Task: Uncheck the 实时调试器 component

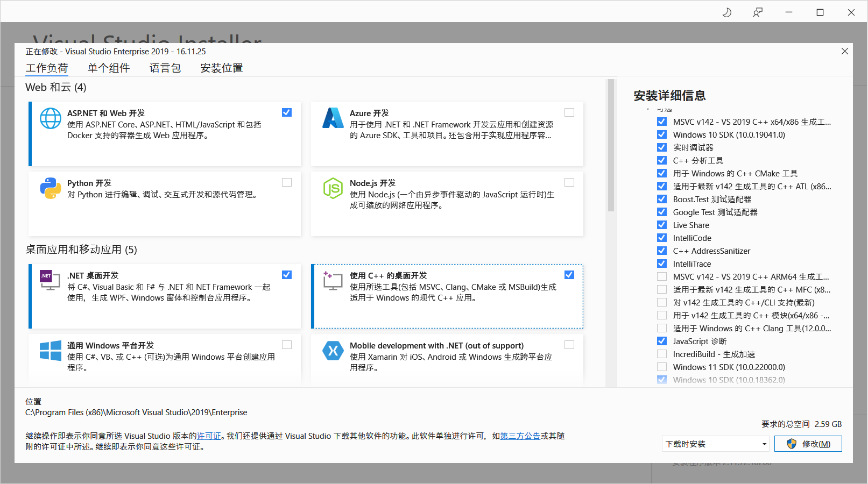Action: (x=662, y=147)
